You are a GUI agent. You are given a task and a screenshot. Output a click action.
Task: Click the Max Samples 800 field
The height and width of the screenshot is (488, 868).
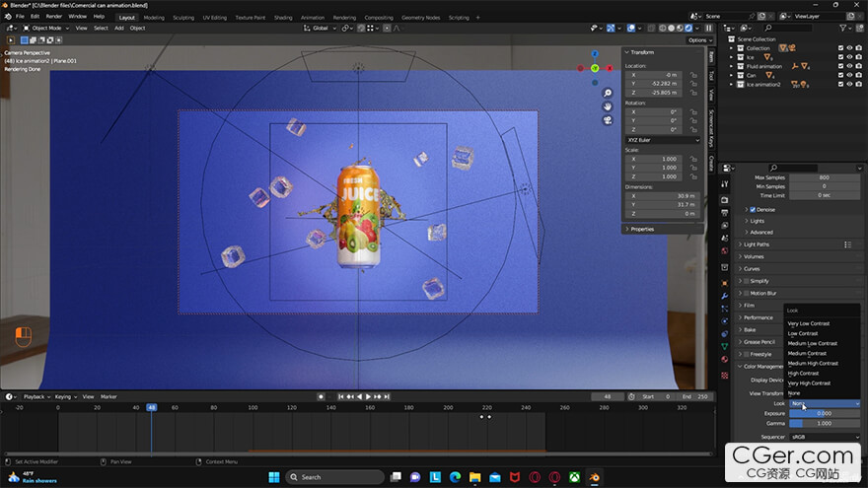click(x=825, y=177)
